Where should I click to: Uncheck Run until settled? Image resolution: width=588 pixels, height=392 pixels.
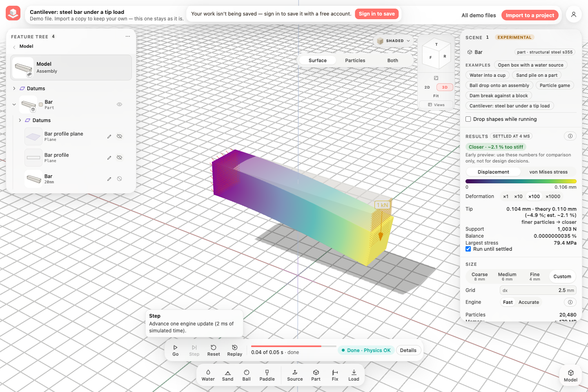click(468, 249)
